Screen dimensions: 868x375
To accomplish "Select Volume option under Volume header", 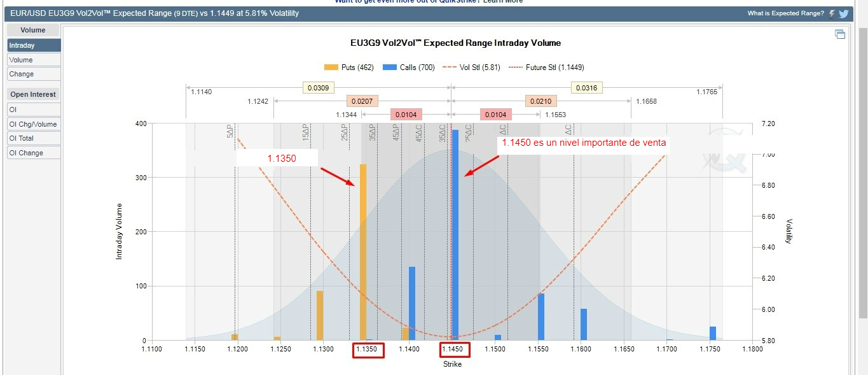I will (34, 60).
